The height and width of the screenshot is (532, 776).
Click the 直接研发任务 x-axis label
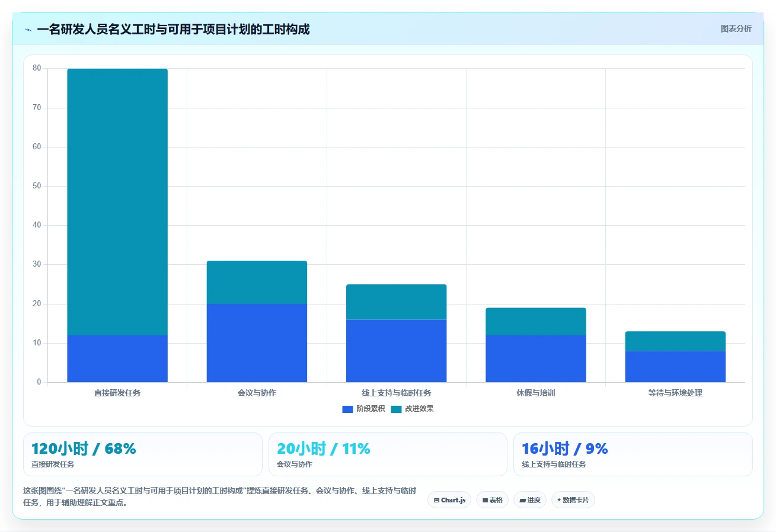[x=117, y=393]
